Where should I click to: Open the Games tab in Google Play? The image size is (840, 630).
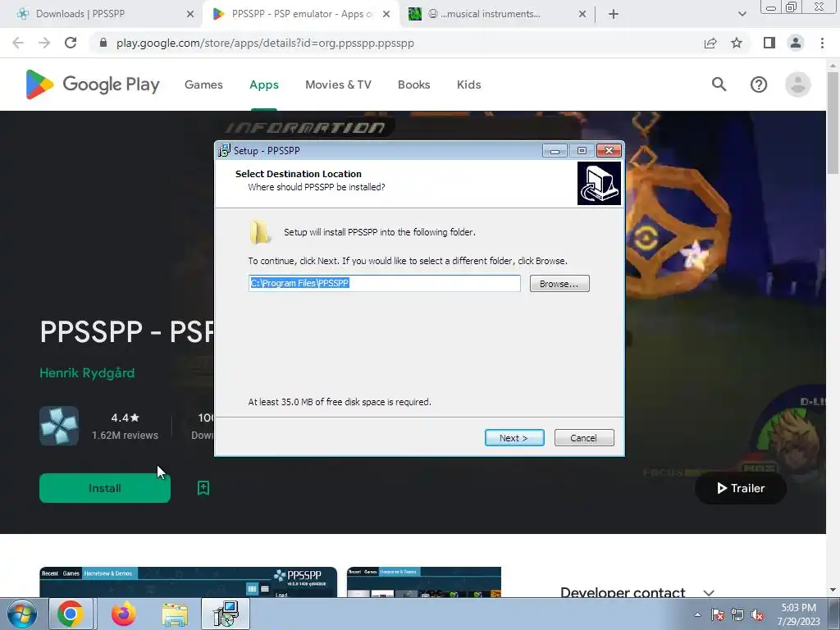(x=203, y=84)
